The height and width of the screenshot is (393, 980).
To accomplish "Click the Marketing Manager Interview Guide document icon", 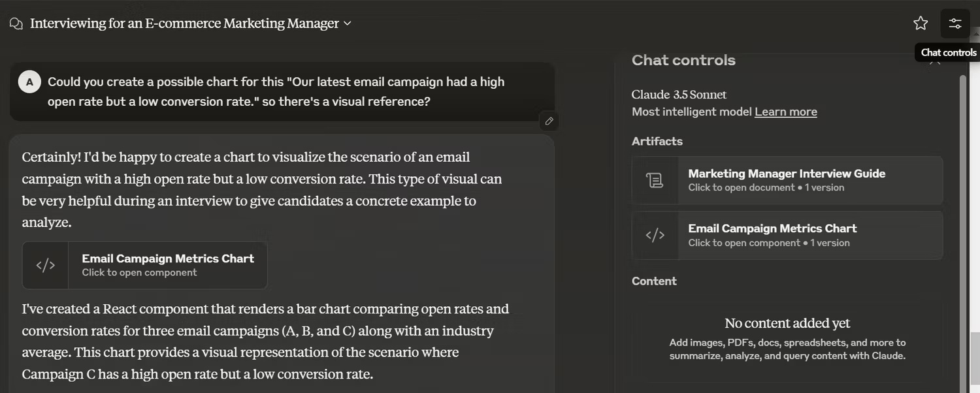I will (x=655, y=180).
